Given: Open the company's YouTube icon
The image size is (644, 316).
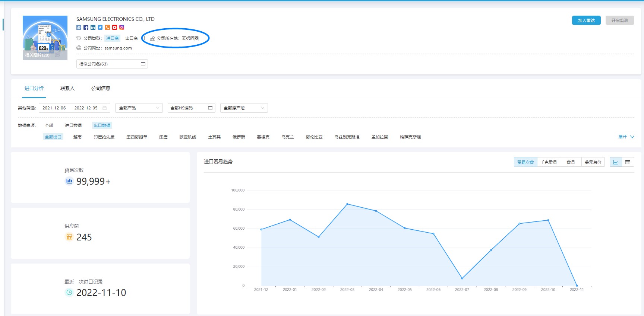Looking at the screenshot, I should 114,28.
